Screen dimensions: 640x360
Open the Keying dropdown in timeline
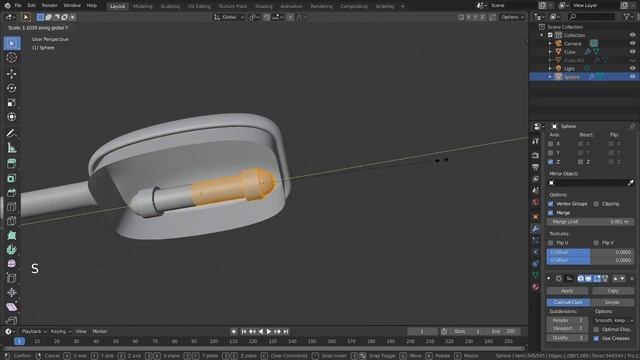tap(61, 331)
